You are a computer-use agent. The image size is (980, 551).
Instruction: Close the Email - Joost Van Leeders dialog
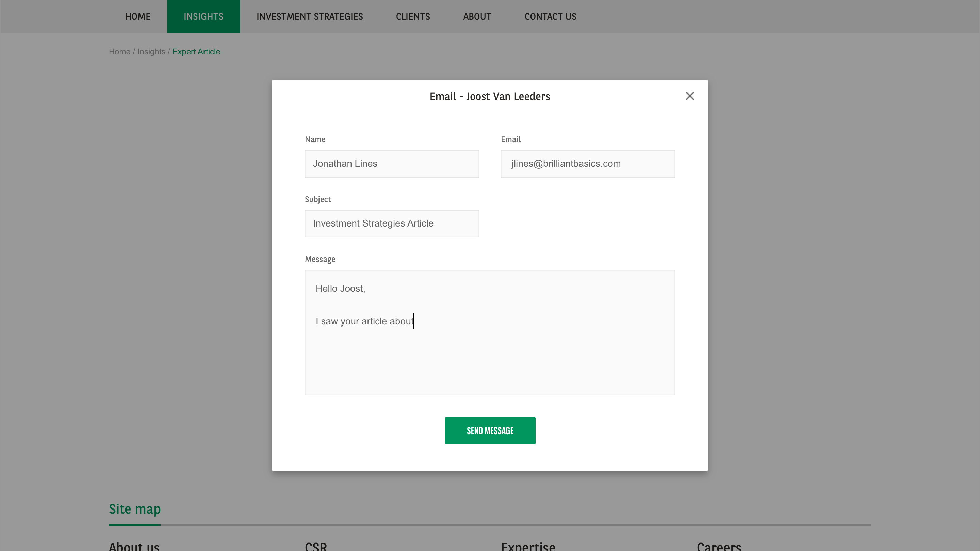(690, 96)
